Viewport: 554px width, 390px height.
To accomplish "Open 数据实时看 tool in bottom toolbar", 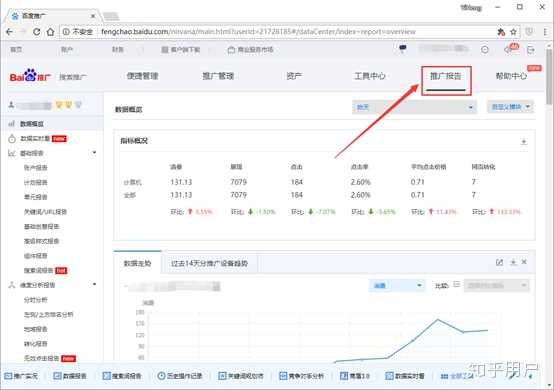I will 405,376.
